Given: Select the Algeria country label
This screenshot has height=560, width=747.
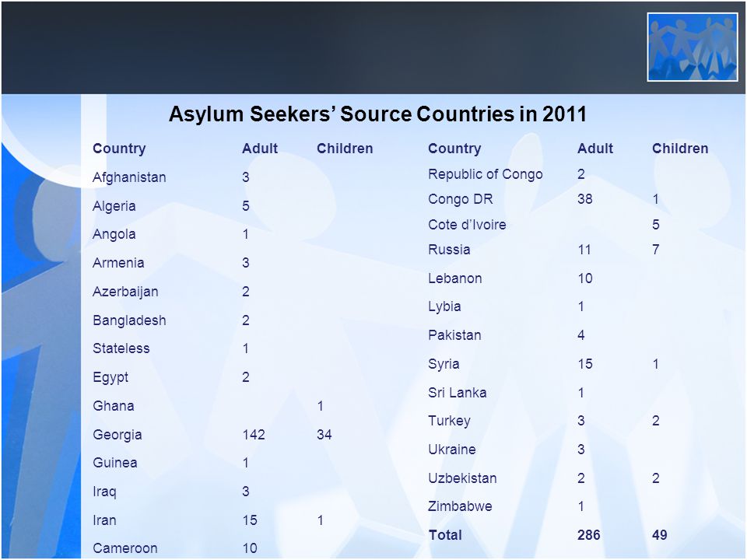Looking at the screenshot, I should 114,206.
